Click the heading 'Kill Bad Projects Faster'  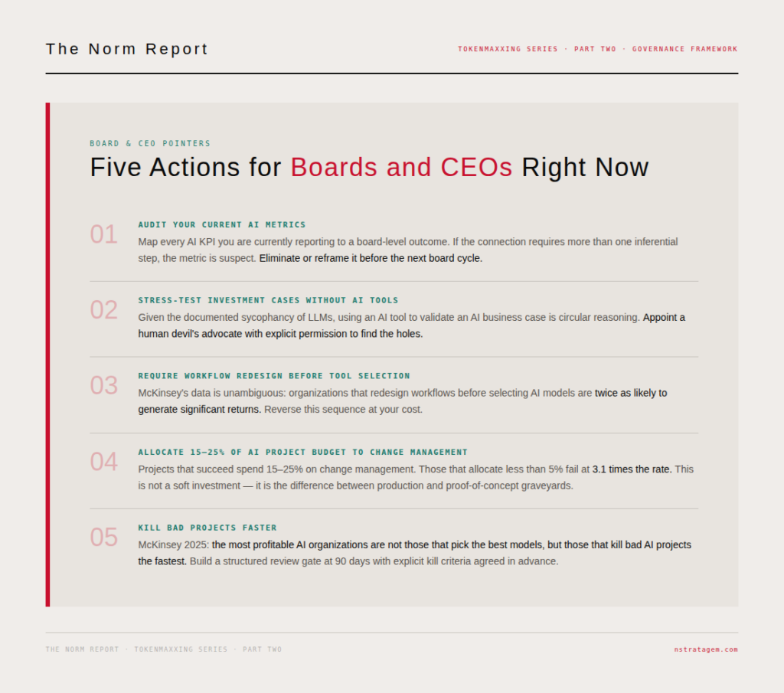pyautogui.click(x=207, y=528)
